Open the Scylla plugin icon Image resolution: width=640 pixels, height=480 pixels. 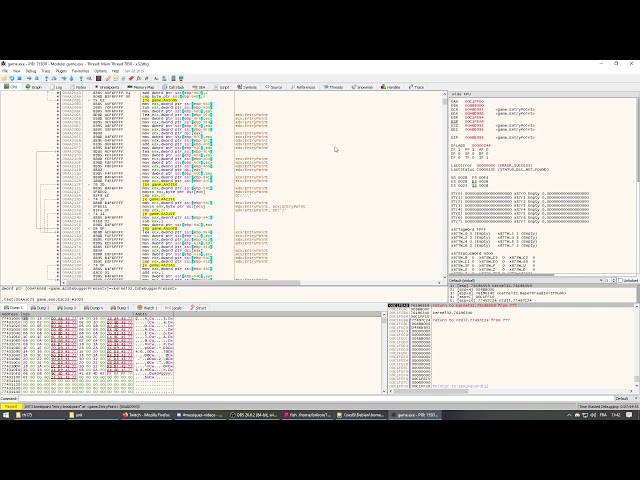click(98, 78)
